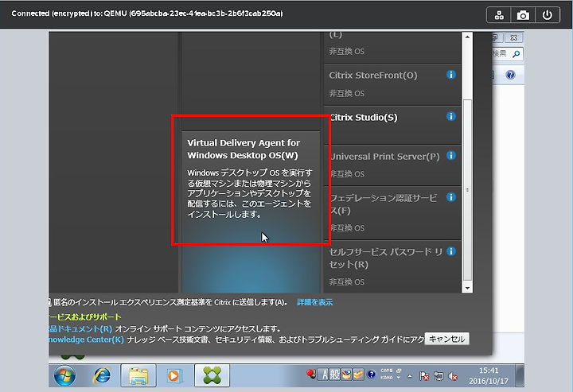Viewport: 573px width, 392px height.
Task: Open Action Center flag icon
Action: 424,376
